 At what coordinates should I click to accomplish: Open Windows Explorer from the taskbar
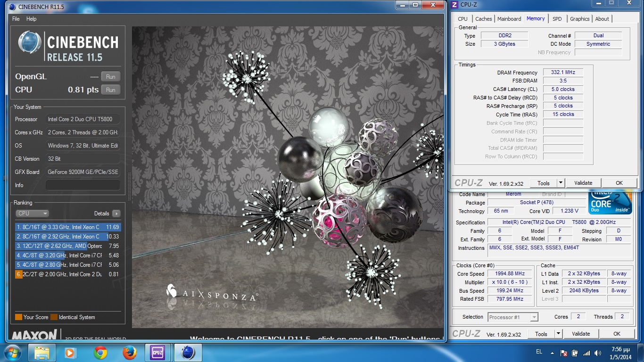point(42,352)
